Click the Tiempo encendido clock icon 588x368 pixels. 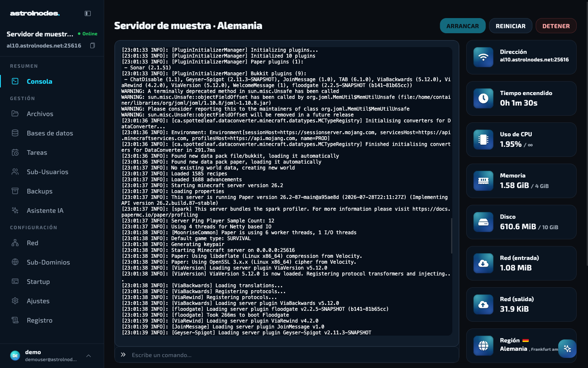(483, 98)
